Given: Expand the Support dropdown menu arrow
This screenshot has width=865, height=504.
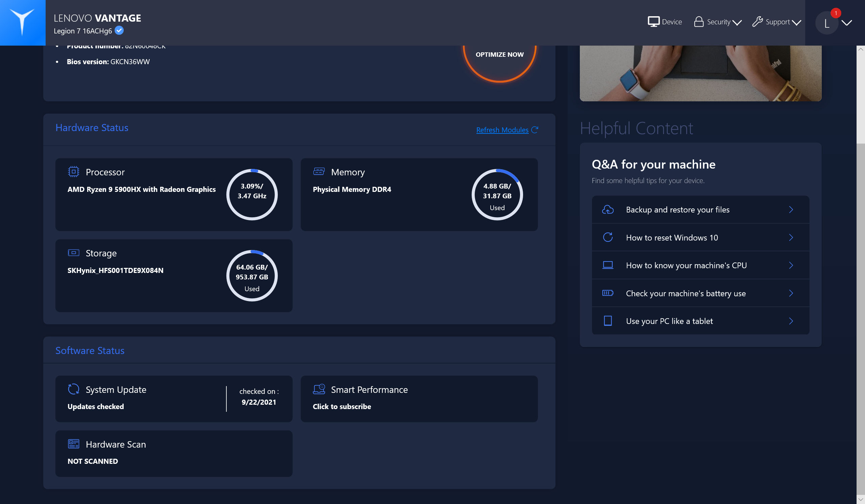Looking at the screenshot, I should pyautogui.click(x=796, y=23).
